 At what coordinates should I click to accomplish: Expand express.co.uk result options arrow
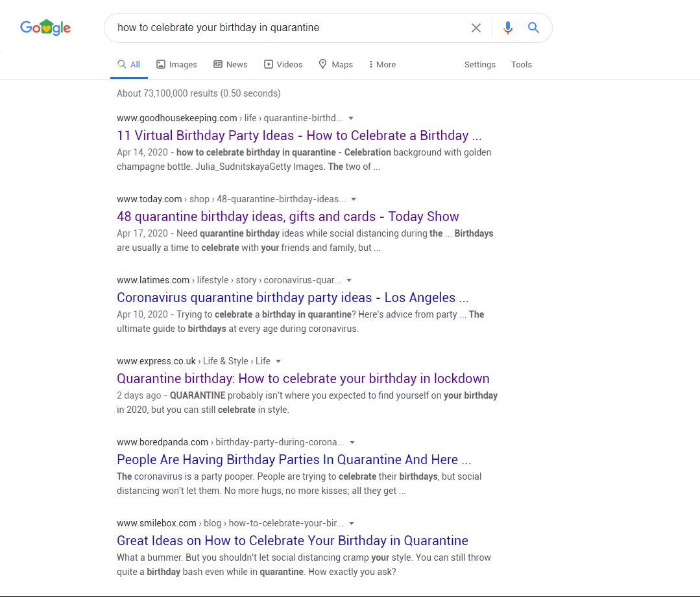pos(278,362)
